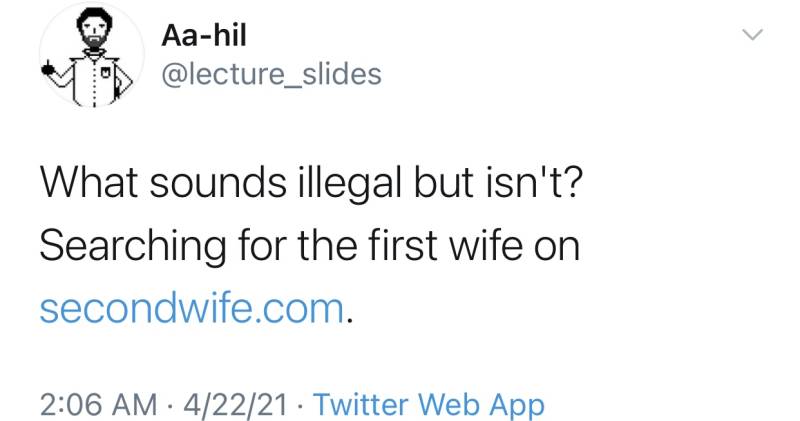
Task: Click the shirt pocket badge in the avatar
Action: coord(105,72)
